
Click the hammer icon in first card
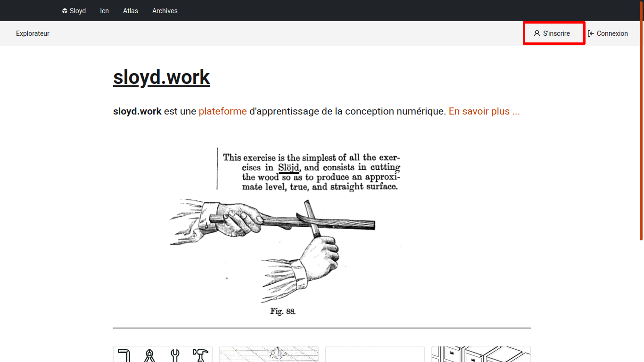200,355
